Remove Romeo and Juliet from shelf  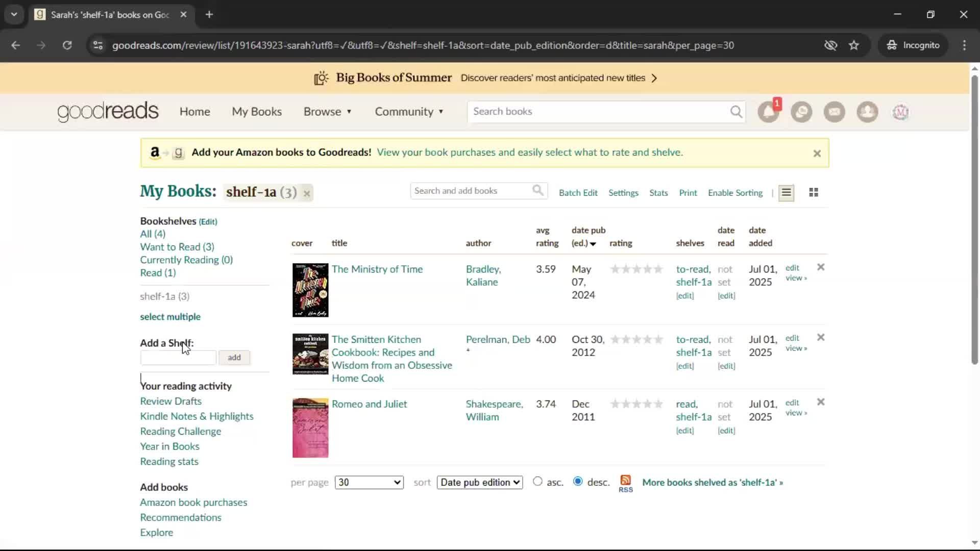point(821,402)
